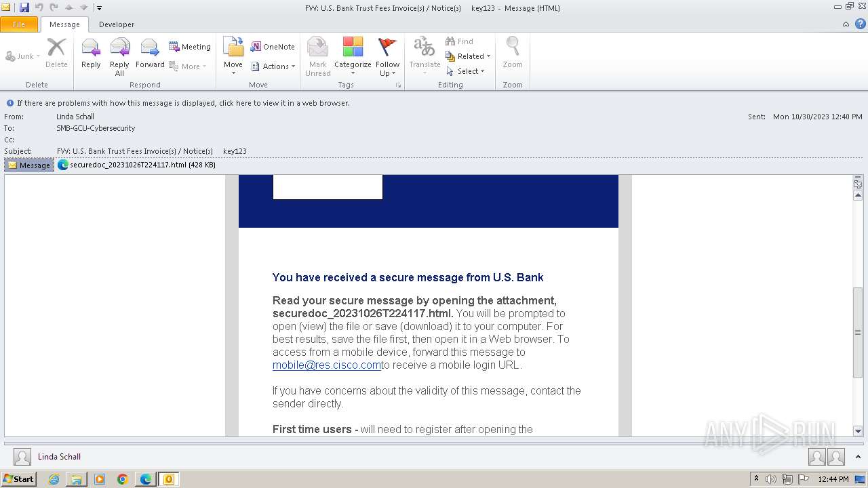Open the Actions dropdown
868x488 pixels.
tap(273, 66)
